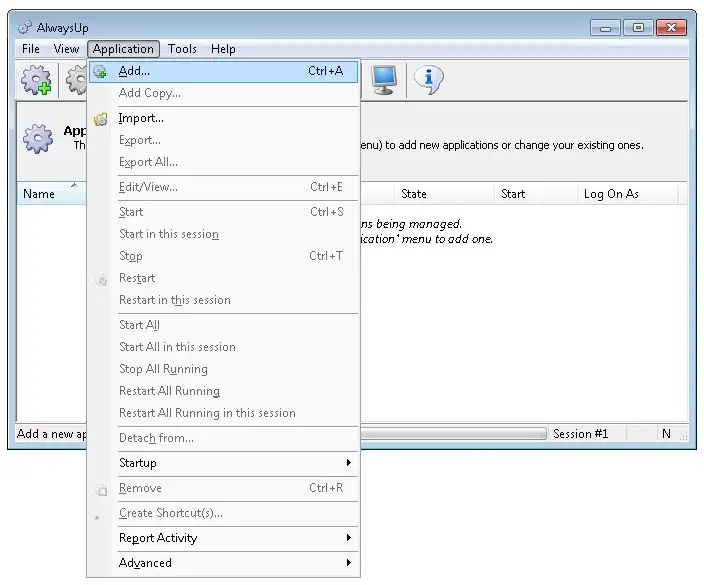Viewport: 704px width, 585px height.
Task: Maximize the AlwaysUp window
Action: [638, 28]
